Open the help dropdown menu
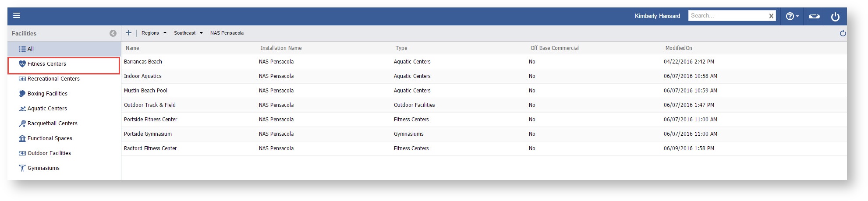The height and width of the screenshot is (201, 868). click(x=792, y=16)
